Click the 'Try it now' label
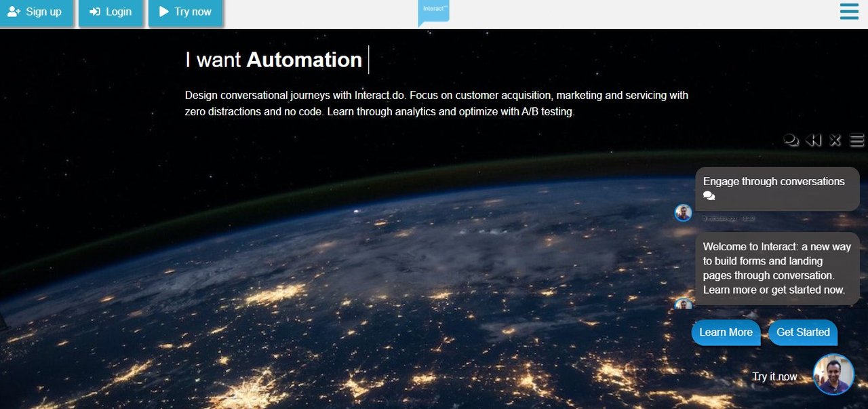Screen dimensions: 868x409 click(774, 376)
